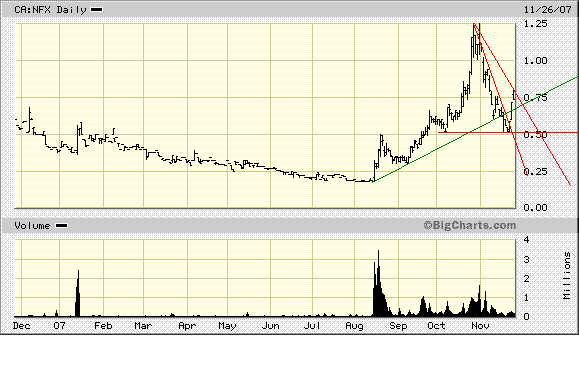Viewport: 579px width, 384px height.
Task: Click the Apr month label
Action: [x=187, y=326]
